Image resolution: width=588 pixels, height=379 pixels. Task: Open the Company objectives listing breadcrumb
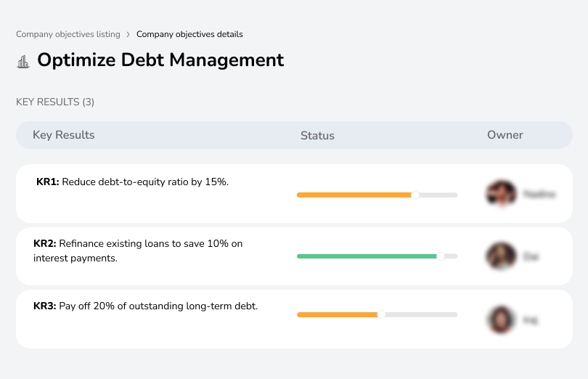pyautogui.click(x=68, y=34)
